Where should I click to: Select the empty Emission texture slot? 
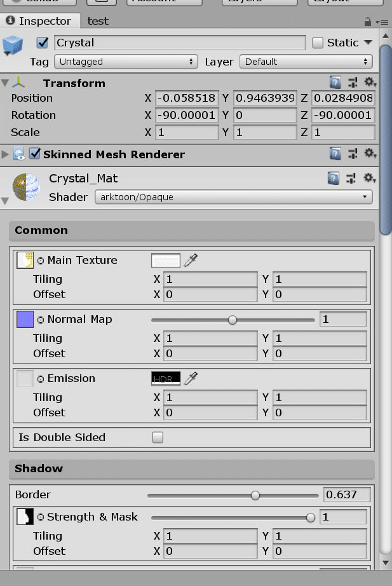[25, 378]
